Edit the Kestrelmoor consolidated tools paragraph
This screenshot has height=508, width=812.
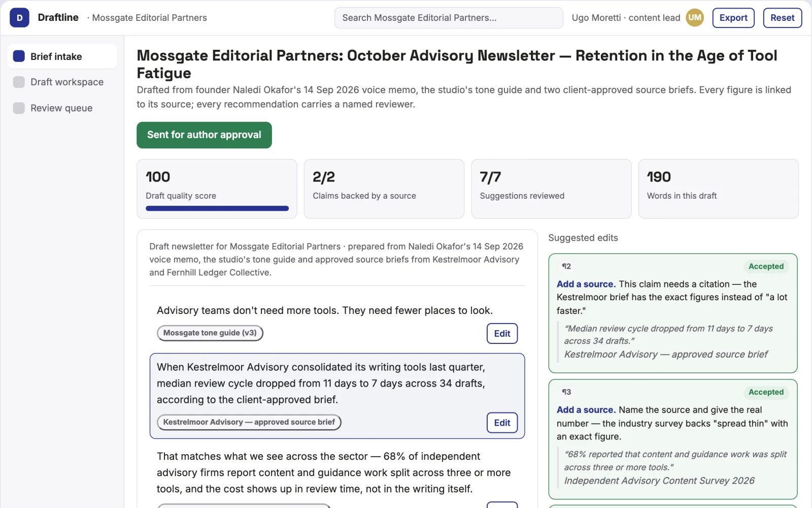pyautogui.click(x=502, y=423)
